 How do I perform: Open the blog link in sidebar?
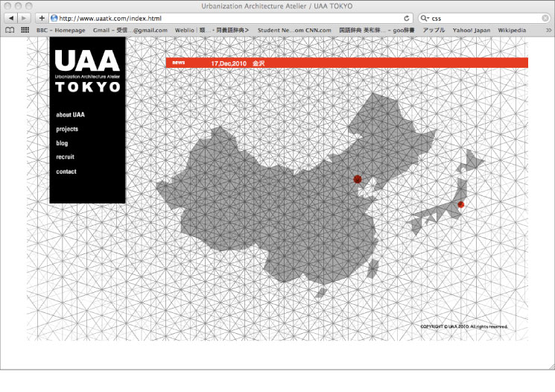[62, 143]
